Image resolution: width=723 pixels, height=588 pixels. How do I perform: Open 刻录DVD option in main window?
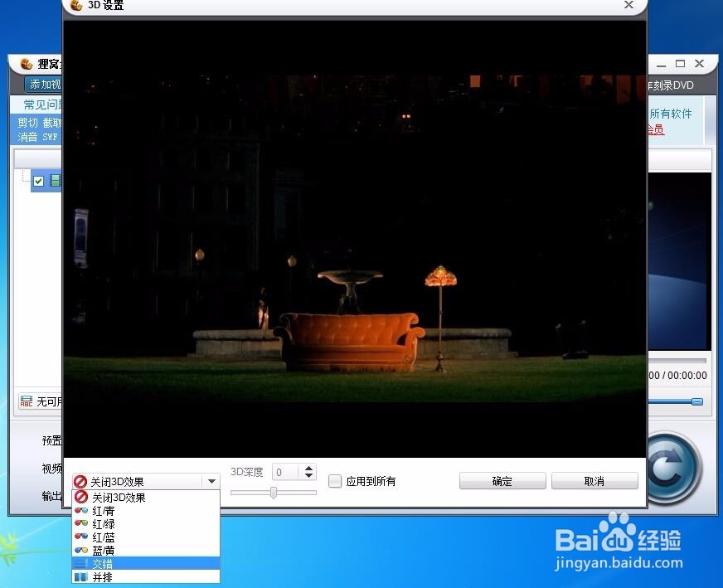coord(671,85)
